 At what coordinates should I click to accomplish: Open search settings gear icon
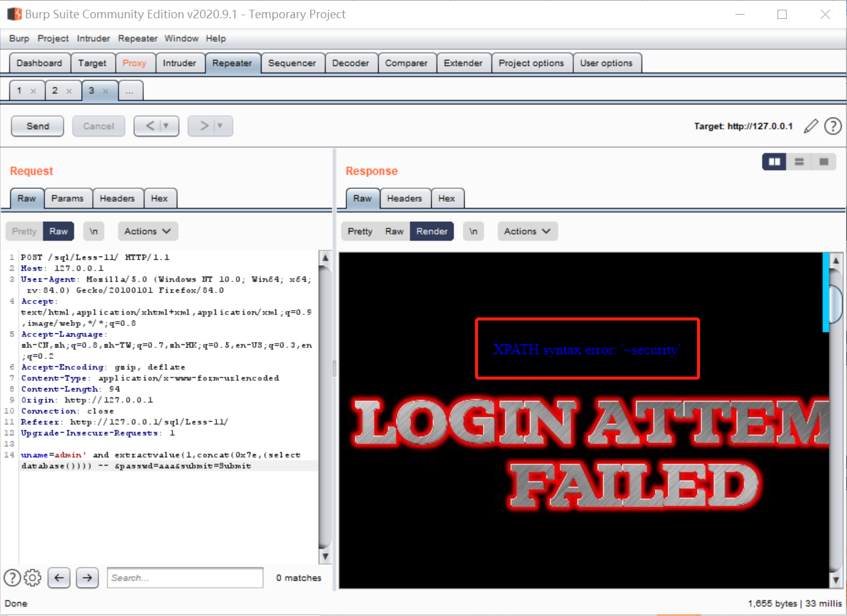(x=32, y=578)
